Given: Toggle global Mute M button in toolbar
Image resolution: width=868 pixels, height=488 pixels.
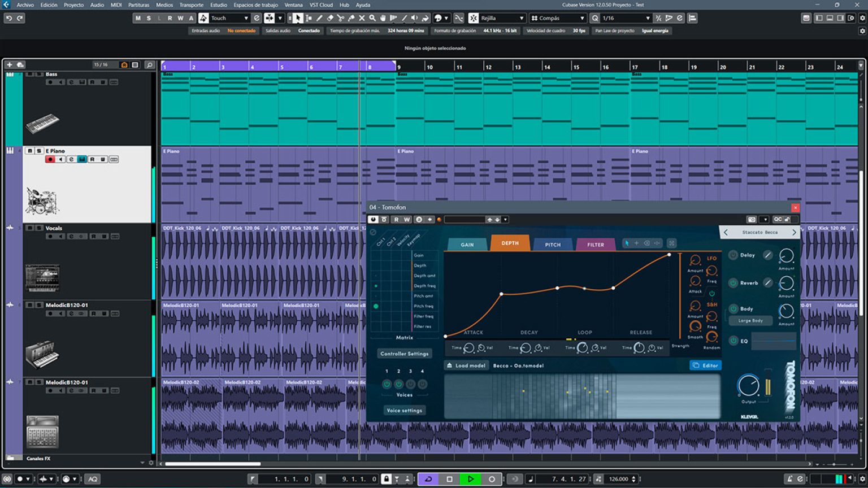Looking at the screenshot, I should (138, 18).
